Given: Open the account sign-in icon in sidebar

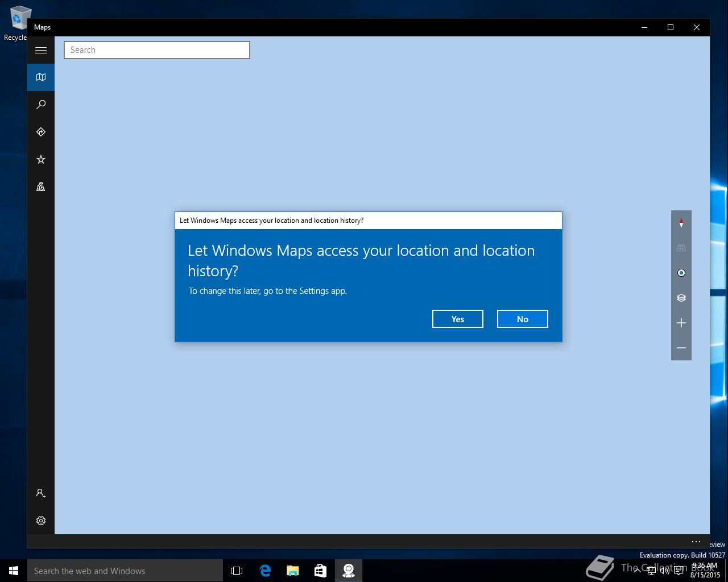Looking at the screenshot, I should pyautogui.click(x=41, y=493).
